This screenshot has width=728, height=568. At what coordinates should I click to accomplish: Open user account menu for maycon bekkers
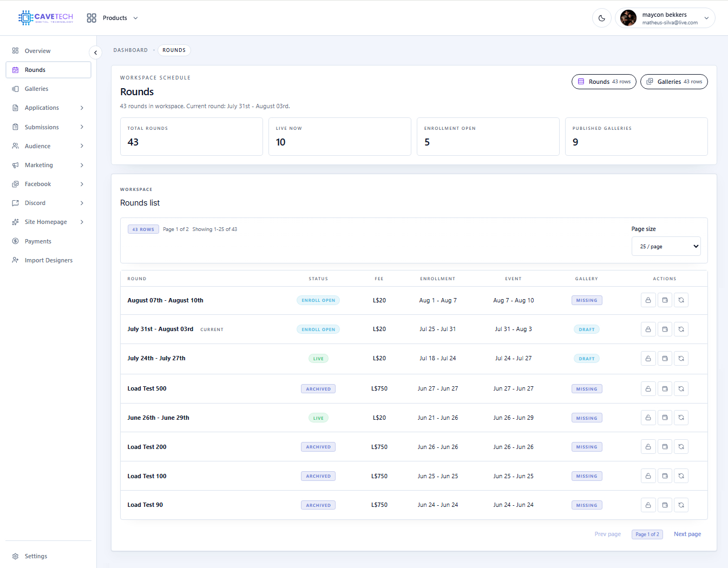(665, 18)
